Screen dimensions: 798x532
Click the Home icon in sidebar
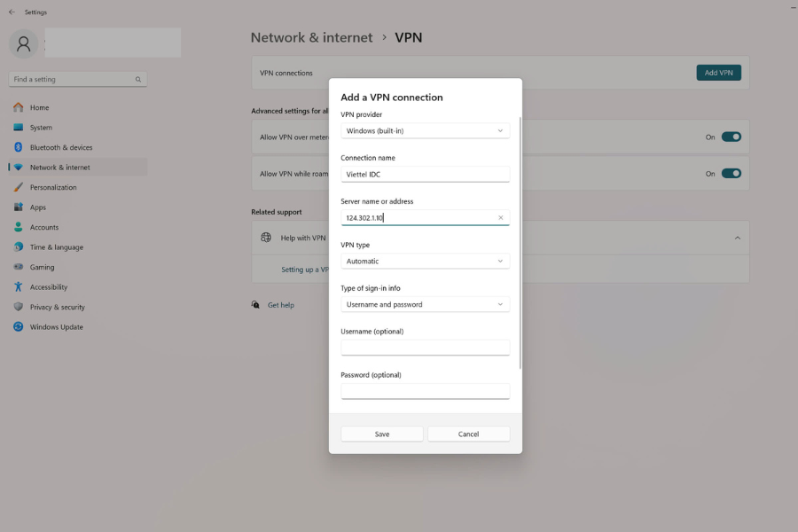pos(18,107)
